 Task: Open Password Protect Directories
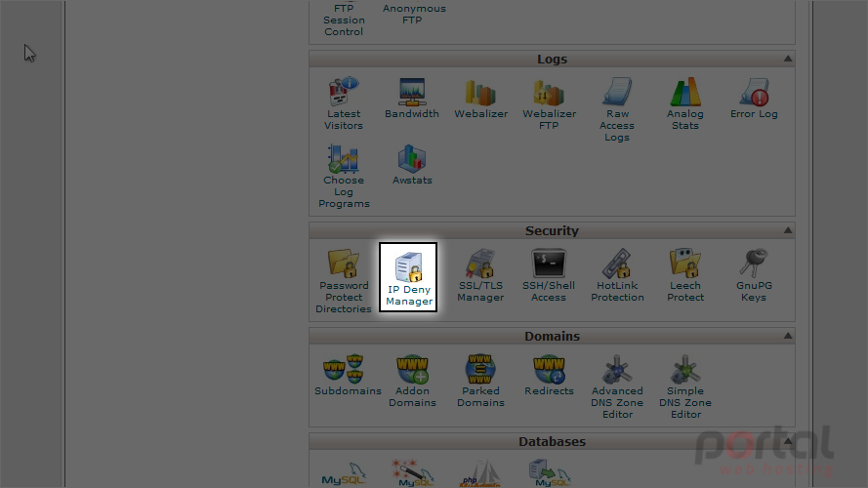pos(344,281)
